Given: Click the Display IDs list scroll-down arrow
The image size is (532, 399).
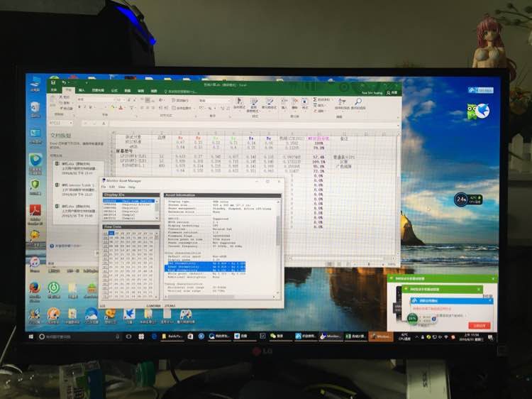Looking at the screenshot, I should click(157, 218).
